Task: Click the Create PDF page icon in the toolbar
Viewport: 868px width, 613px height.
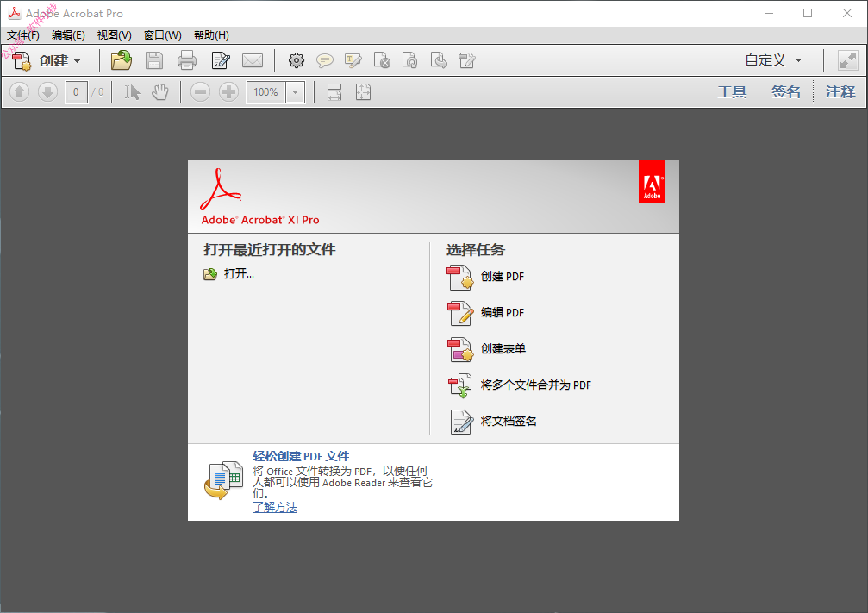Action: click(x=22, y=60)
